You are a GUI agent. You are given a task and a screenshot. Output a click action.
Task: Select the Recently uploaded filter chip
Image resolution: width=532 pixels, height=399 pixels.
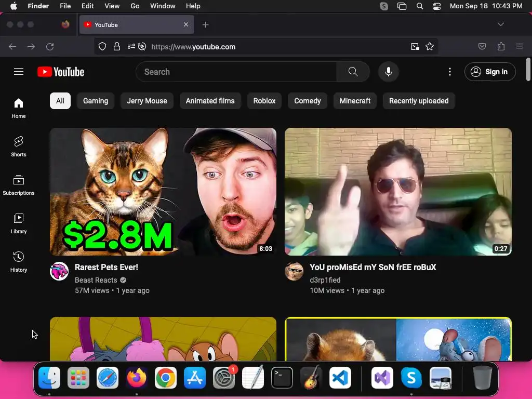(419, 101)
